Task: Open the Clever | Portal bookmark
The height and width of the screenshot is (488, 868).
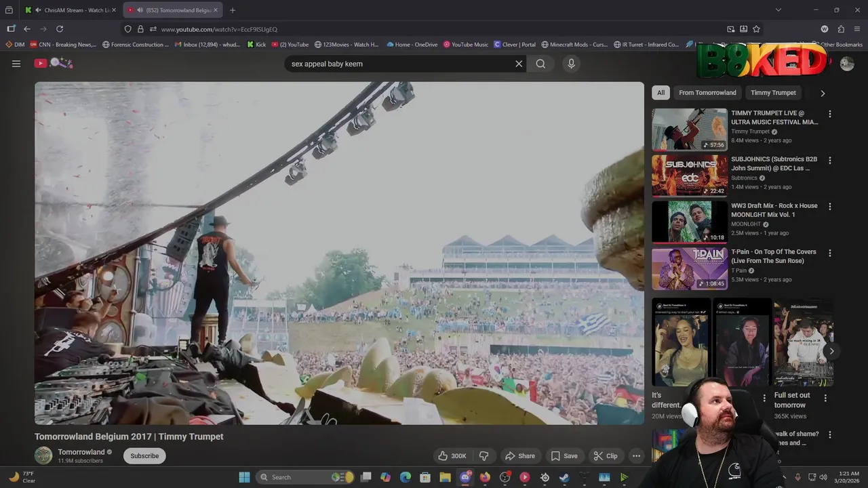Action: pos(515,45)
